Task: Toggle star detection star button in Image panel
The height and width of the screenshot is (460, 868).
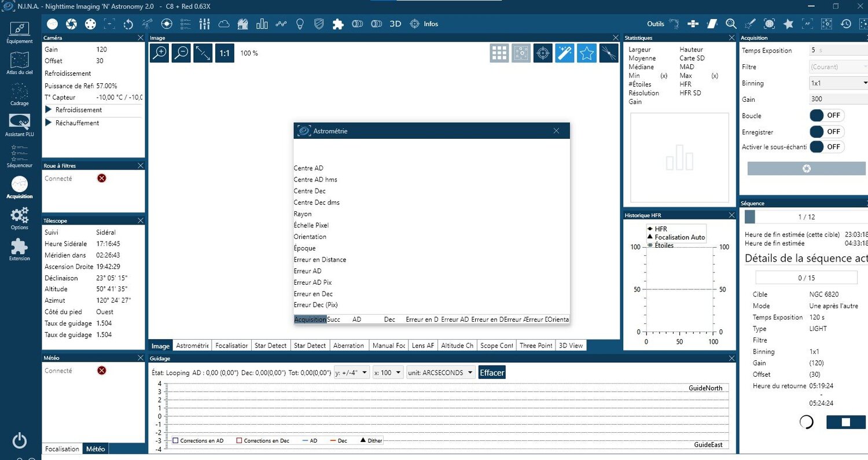Action: pos(587,53)
